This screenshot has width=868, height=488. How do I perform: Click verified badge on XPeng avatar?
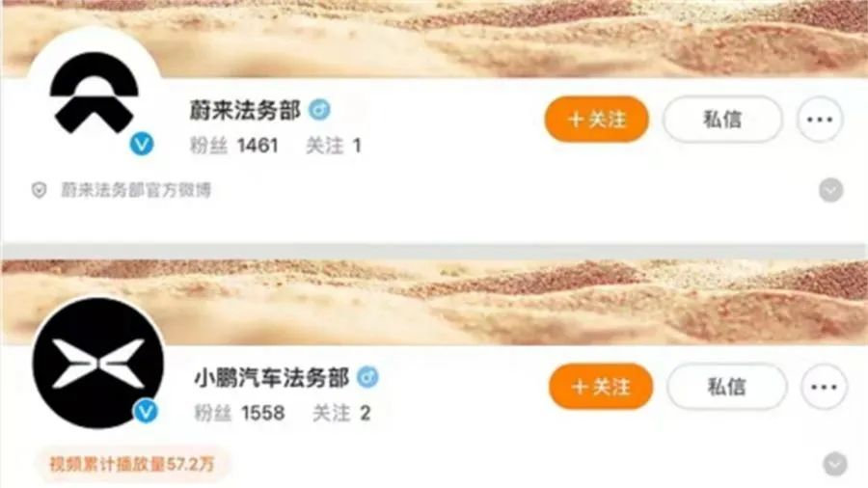pyautogui.click(x=146, y=411)
